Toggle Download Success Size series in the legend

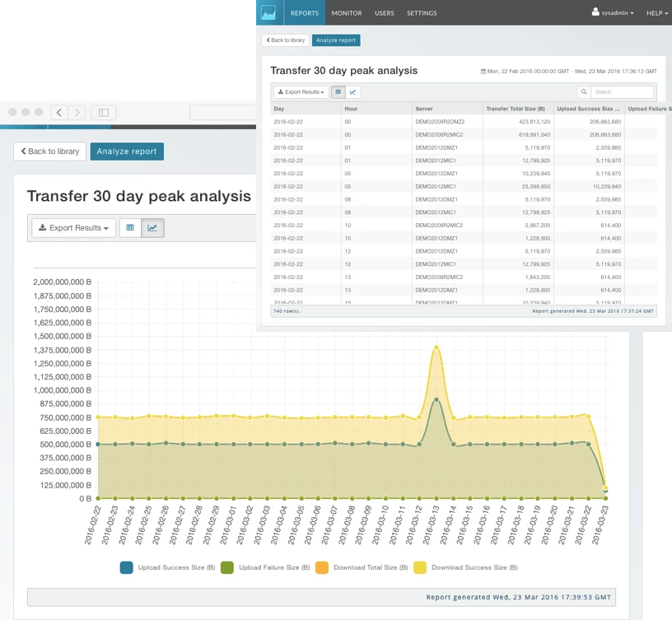(420, 567)
